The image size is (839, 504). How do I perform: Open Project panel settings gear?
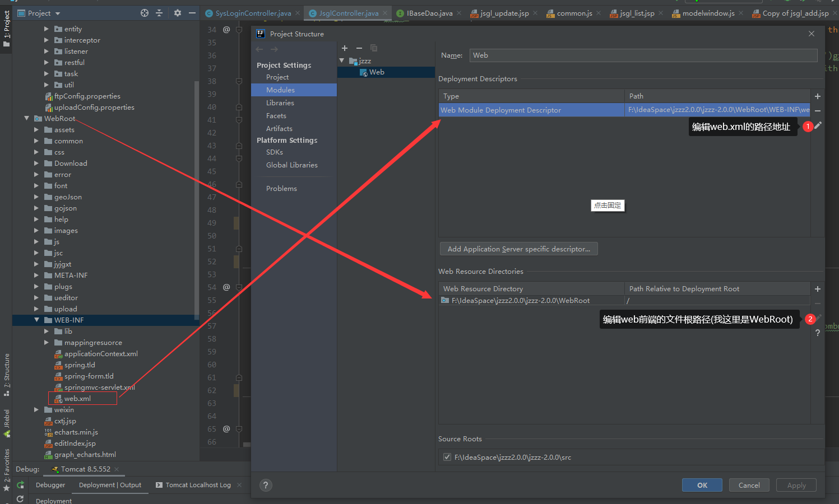[x=178, y=13]
